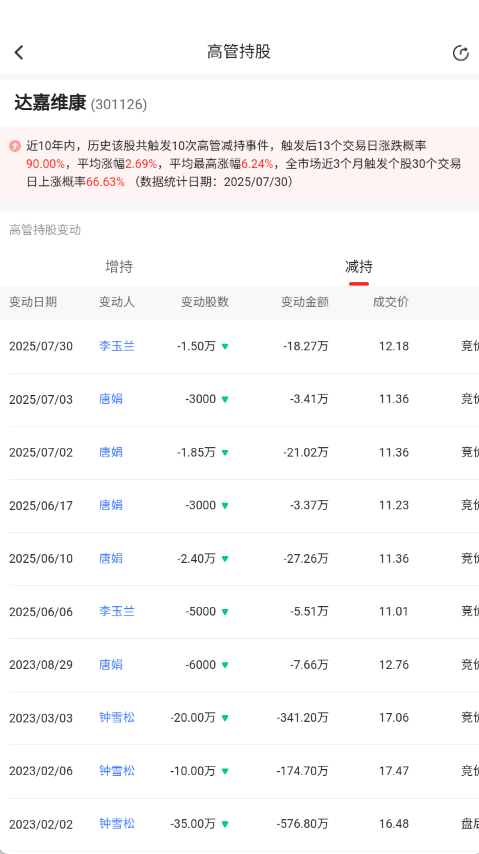This screenshot has width=479, height=854.
Task: Open 李玉兰 link in the 2025/07/30 row
Action: pyautogui.click(x=117, y=346)
